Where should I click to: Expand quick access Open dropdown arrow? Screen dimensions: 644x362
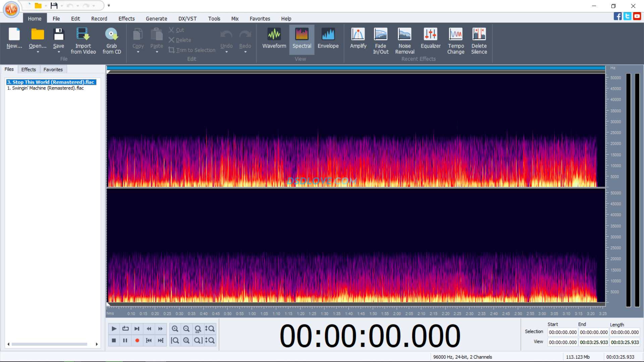46,6
